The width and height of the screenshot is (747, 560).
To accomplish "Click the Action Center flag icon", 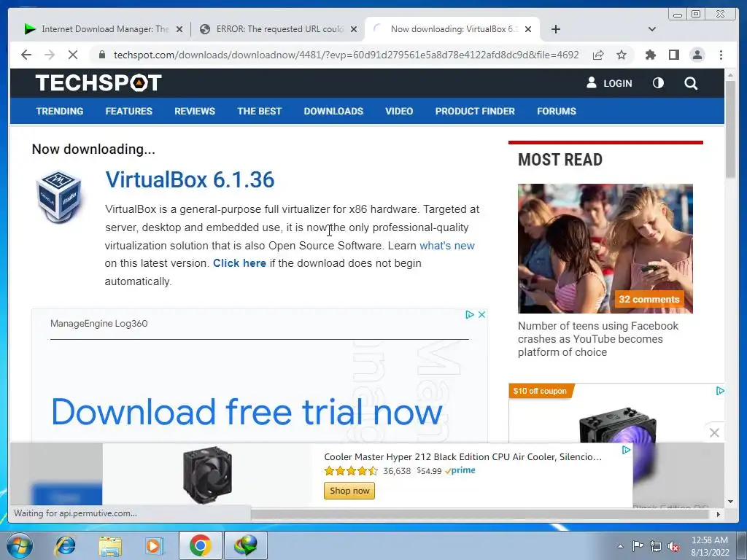I will (x=638, y=546).
